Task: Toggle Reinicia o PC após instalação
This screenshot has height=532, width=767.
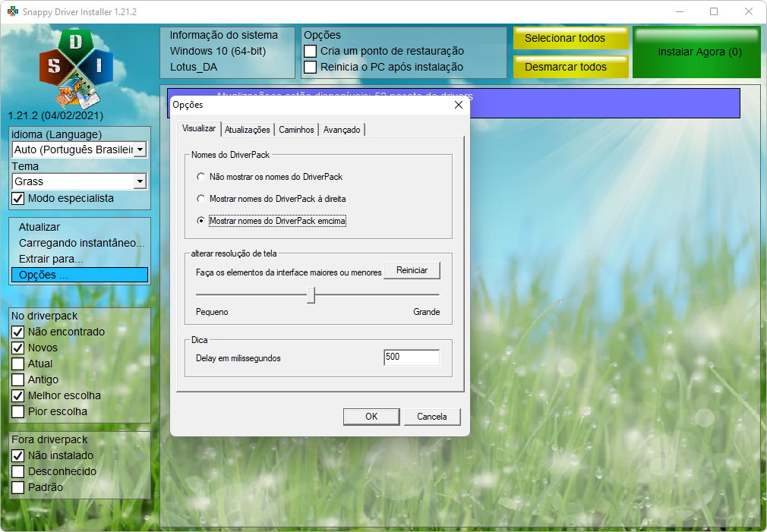Action: coord(310,67)
